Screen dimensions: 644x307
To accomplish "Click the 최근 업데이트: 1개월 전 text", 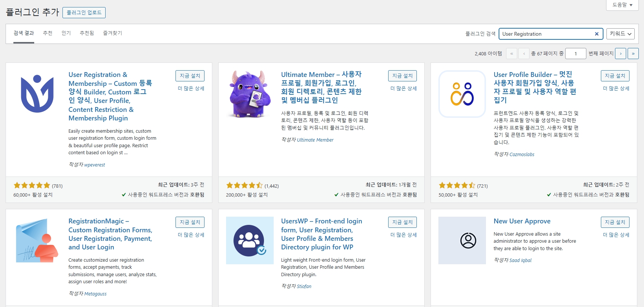I will (391, 185).
